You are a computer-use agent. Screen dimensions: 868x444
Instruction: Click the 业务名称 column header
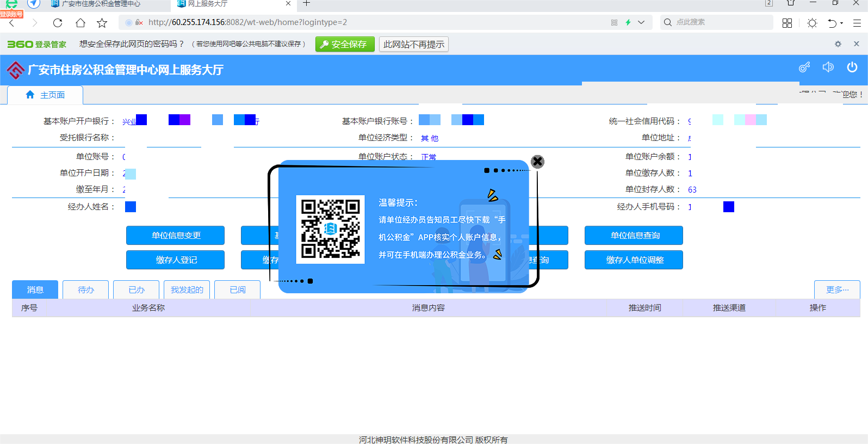[x=148, y=308]
